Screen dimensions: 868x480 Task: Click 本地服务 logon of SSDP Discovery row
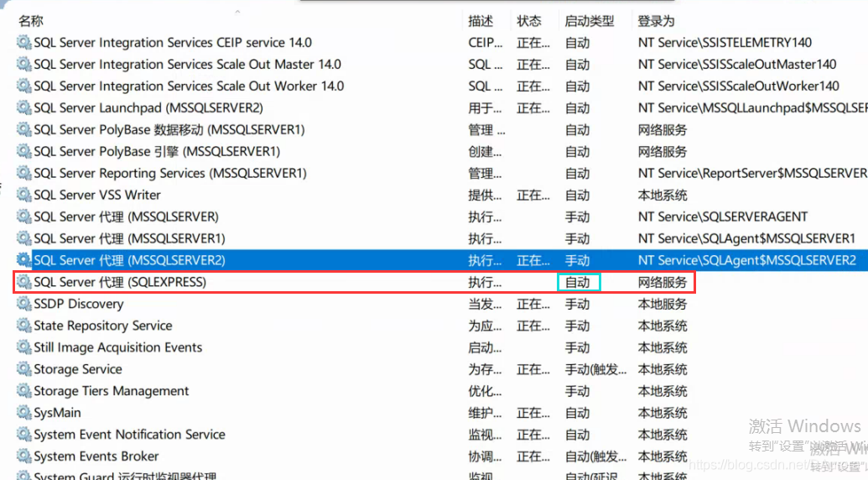[x=663, y=304]
